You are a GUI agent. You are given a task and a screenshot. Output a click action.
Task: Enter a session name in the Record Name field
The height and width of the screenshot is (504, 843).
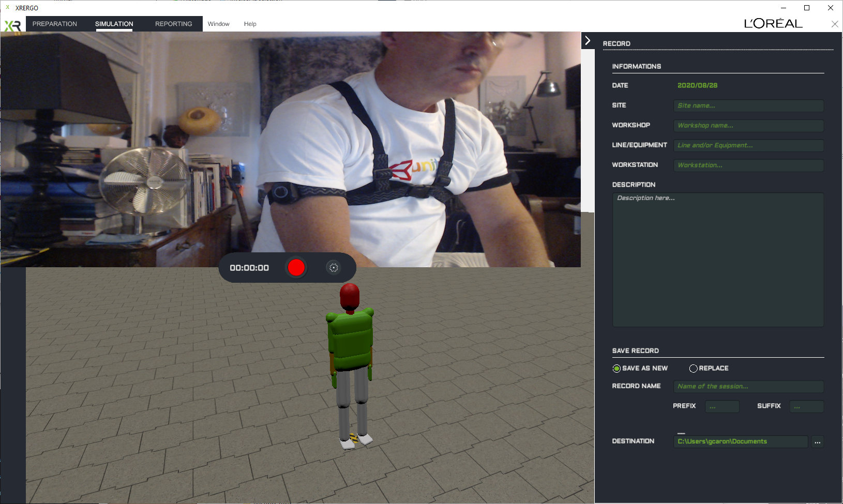point(748,386)
